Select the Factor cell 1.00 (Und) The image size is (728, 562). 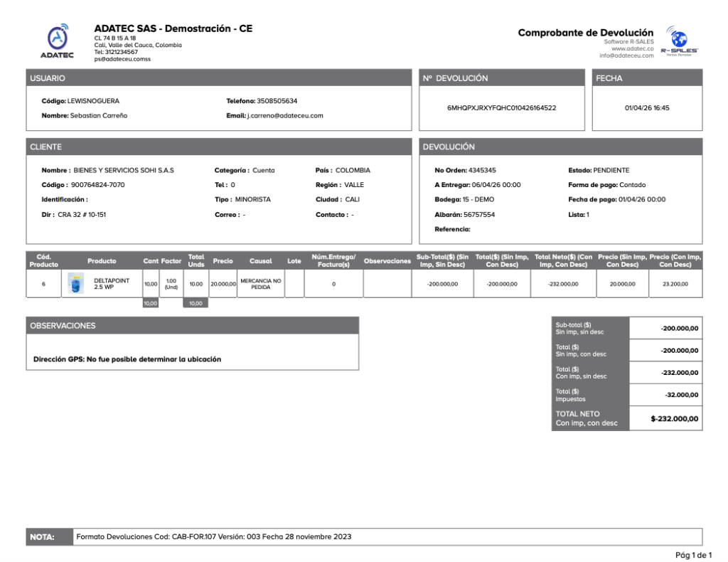tap(171, 284)
